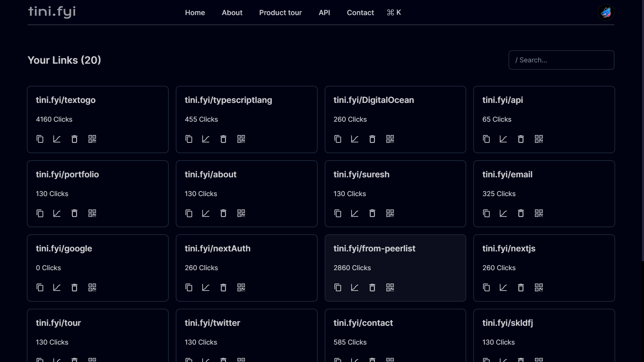This screenshot has width=644, height=362.
Task: Open the user profile avatar
Action: [606, 13]
